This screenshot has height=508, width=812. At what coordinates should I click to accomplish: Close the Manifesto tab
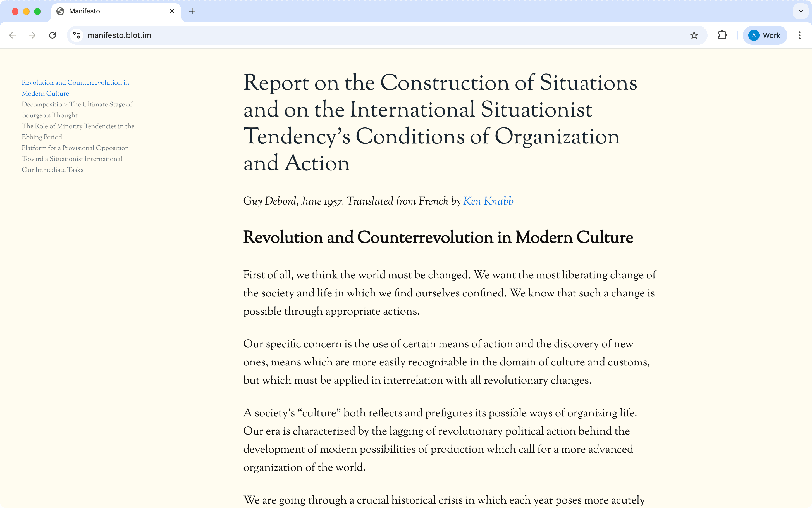172,11
